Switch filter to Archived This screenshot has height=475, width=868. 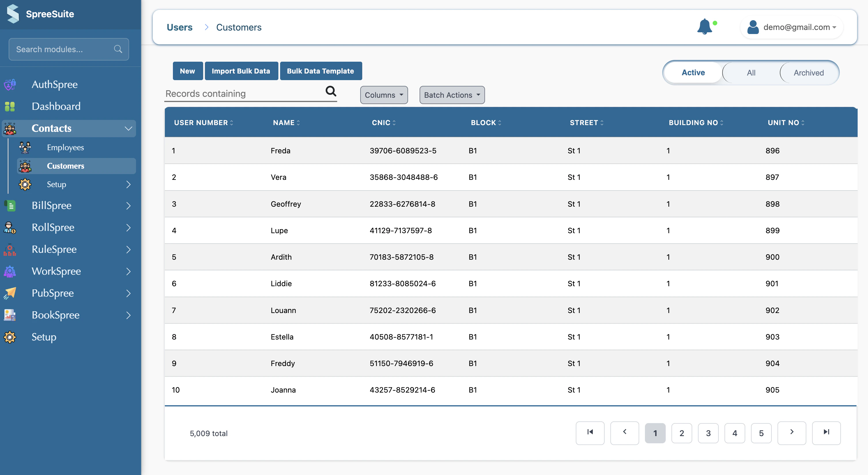coord(809,72)
